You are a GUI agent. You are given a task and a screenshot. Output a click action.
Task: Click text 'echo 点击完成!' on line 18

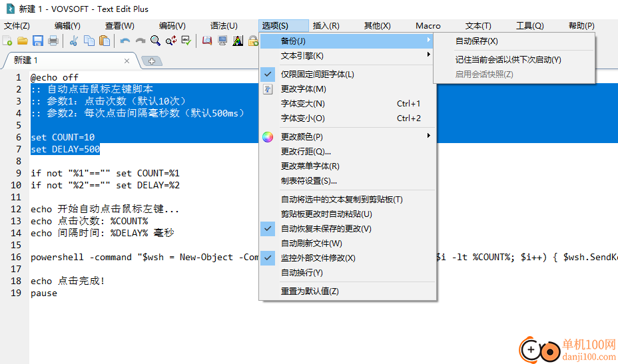click(x=67, y=281)
